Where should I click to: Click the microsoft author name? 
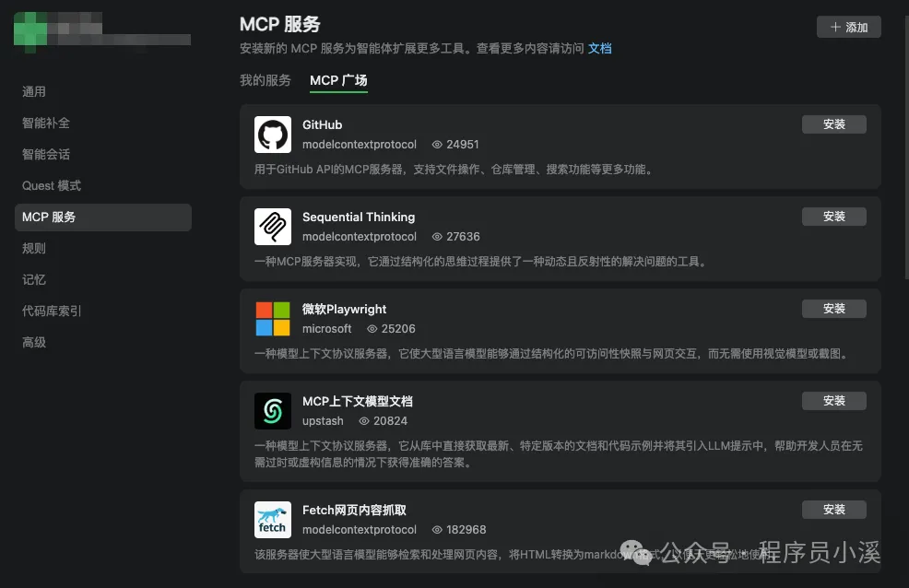[327, 328]
